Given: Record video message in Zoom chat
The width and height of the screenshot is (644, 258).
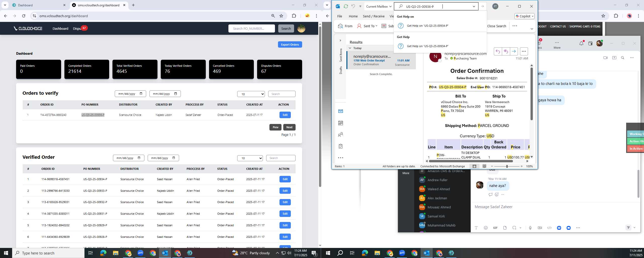Looking at the screenshot, I should click(540, 228).
